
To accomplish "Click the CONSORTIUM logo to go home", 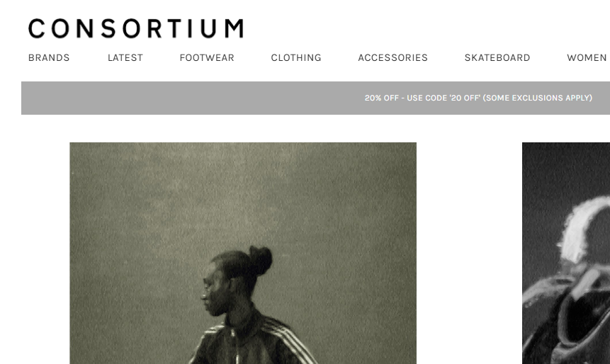I will (136, 28).
